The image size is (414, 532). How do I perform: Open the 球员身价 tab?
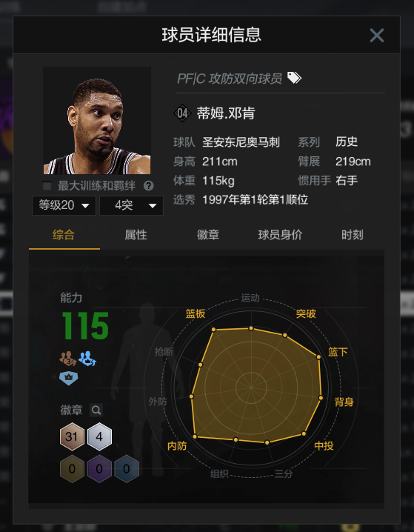click(x=280, y=235)
